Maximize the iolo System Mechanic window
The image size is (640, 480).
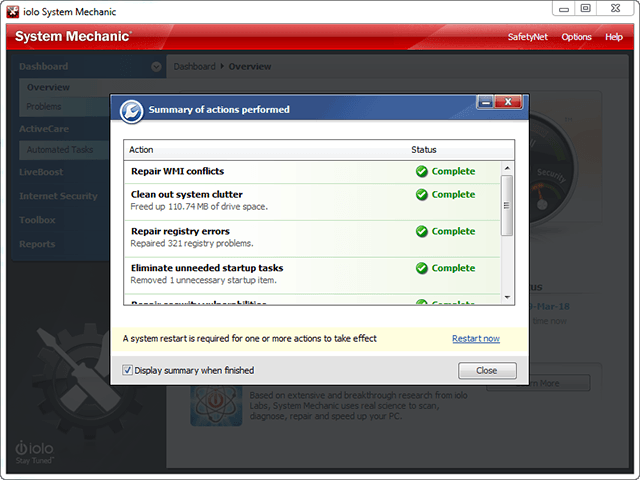click(586, 9)
